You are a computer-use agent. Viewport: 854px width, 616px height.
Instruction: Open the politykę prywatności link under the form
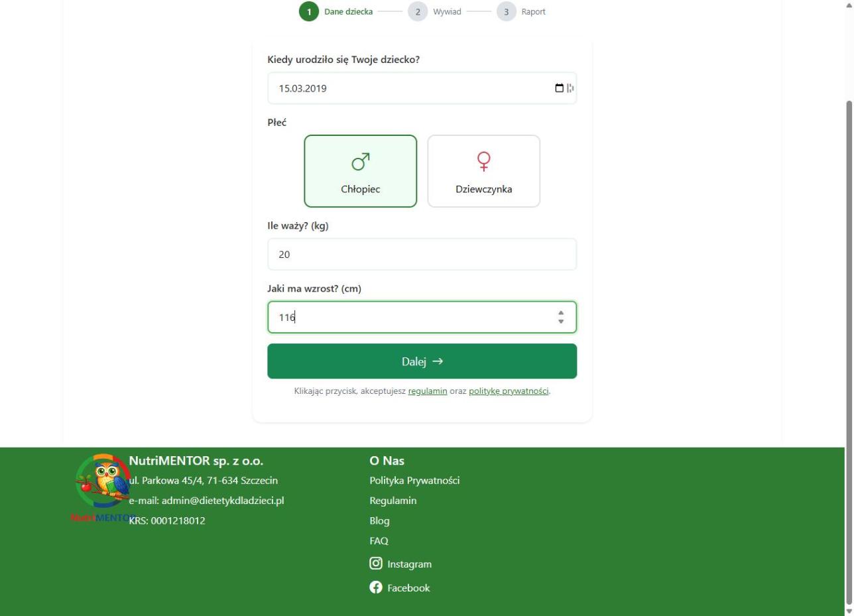point(509,391)
